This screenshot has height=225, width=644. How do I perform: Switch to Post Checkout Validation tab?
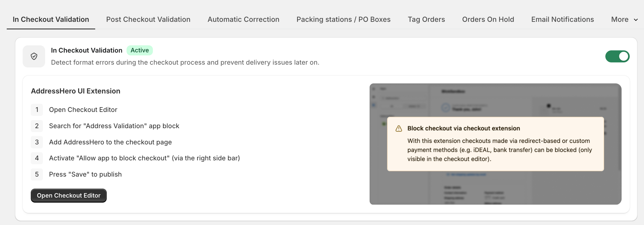[148, 19]
